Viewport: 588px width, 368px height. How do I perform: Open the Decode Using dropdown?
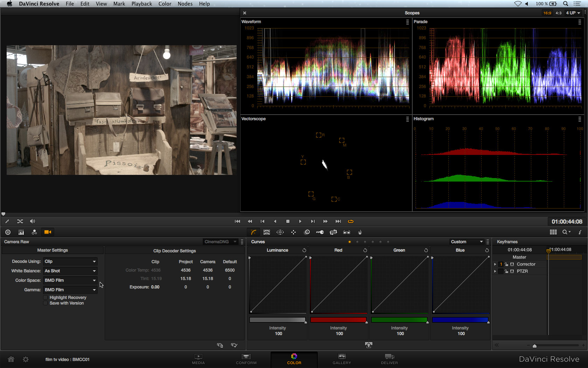(x=70, y=261)
